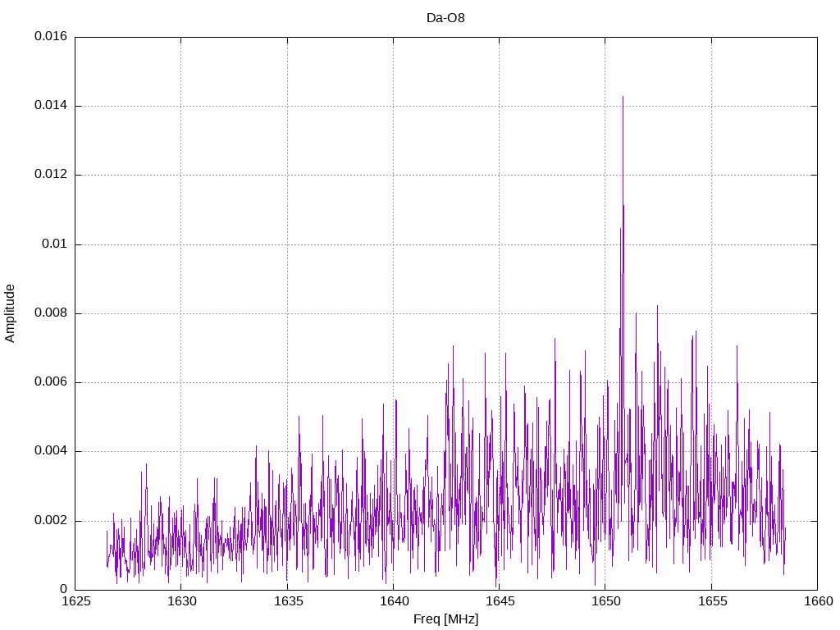Viewport: 840px width, 630px height.
Task: Click the 1635 x-axis tick label
Action: click(287, 602)
